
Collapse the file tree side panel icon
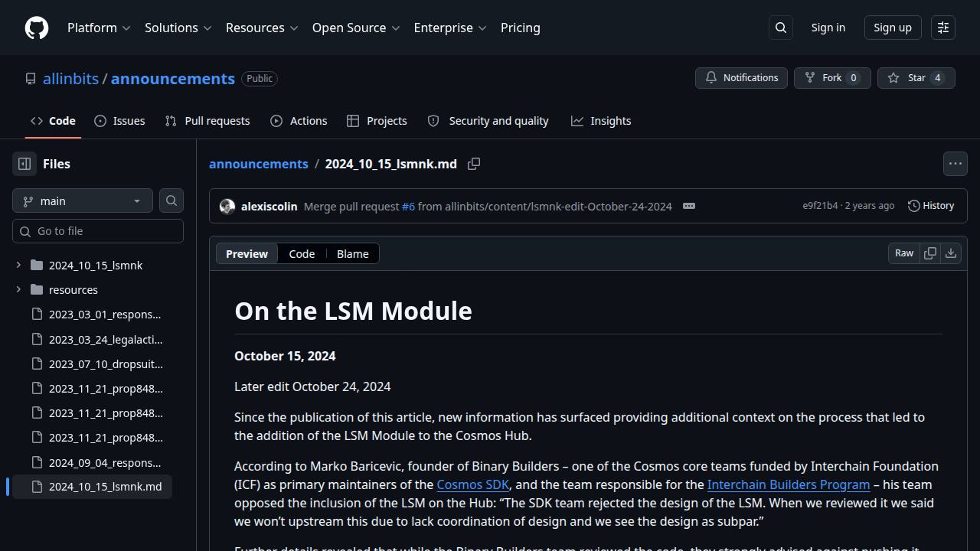pos(24,164)
